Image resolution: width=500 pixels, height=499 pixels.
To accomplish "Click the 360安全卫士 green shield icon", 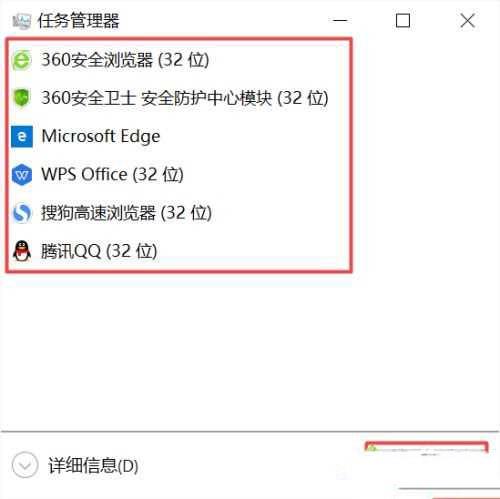I will click(x=22, y=98).
